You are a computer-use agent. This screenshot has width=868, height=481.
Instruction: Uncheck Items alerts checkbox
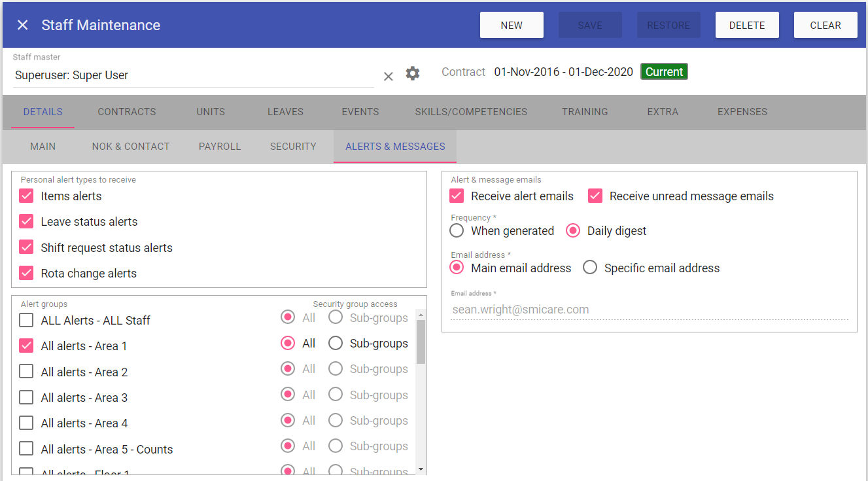[x=26, y=196]
